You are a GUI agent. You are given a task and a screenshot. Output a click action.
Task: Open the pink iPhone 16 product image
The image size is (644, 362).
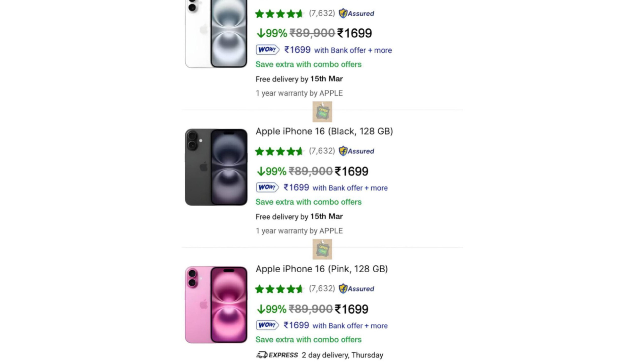pyautogui.click(x=216, y=305)
